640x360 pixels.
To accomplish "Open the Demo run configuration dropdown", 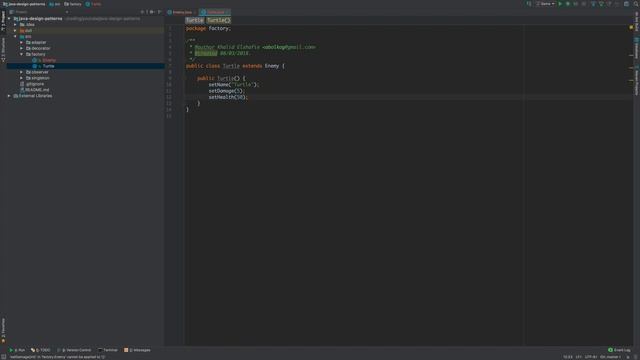I will [546, 4].
